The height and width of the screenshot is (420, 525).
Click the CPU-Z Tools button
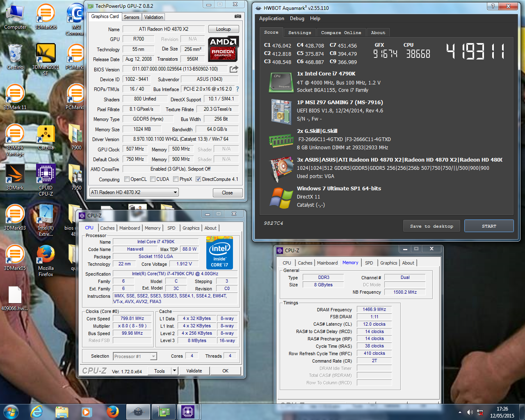click(x=160, y=371)
